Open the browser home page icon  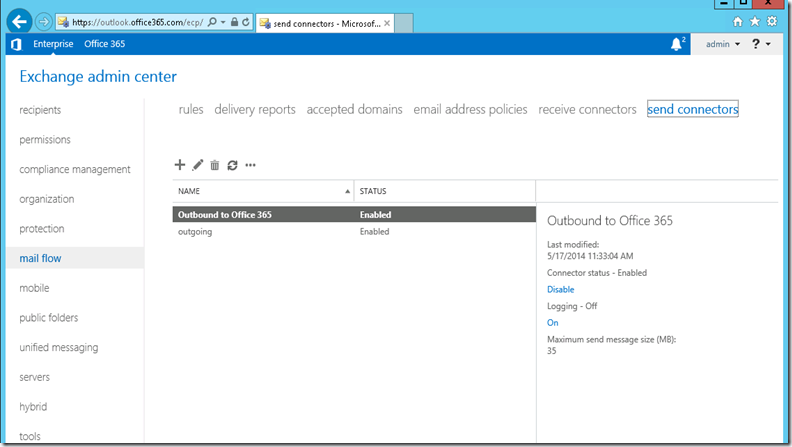click(738, 21)
